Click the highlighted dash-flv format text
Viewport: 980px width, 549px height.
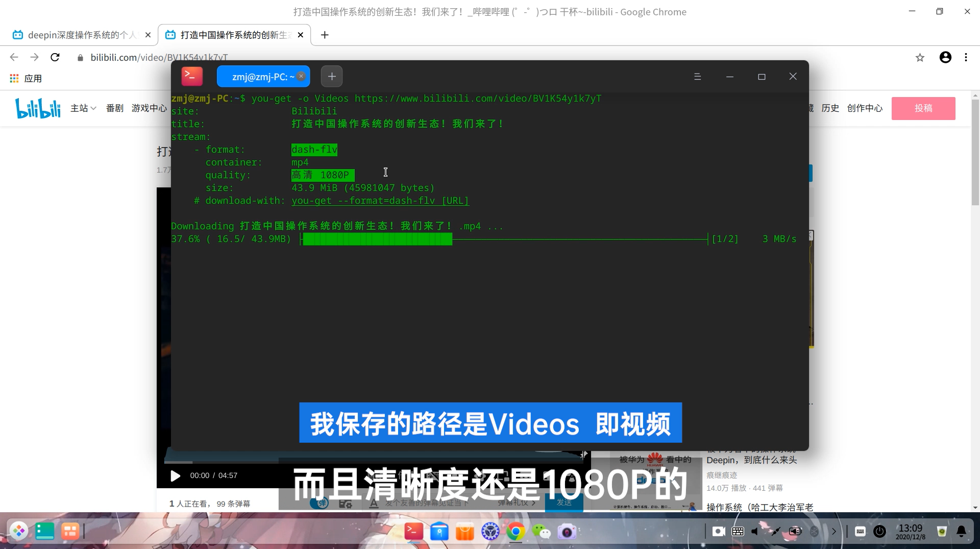(x=314, y=150)
